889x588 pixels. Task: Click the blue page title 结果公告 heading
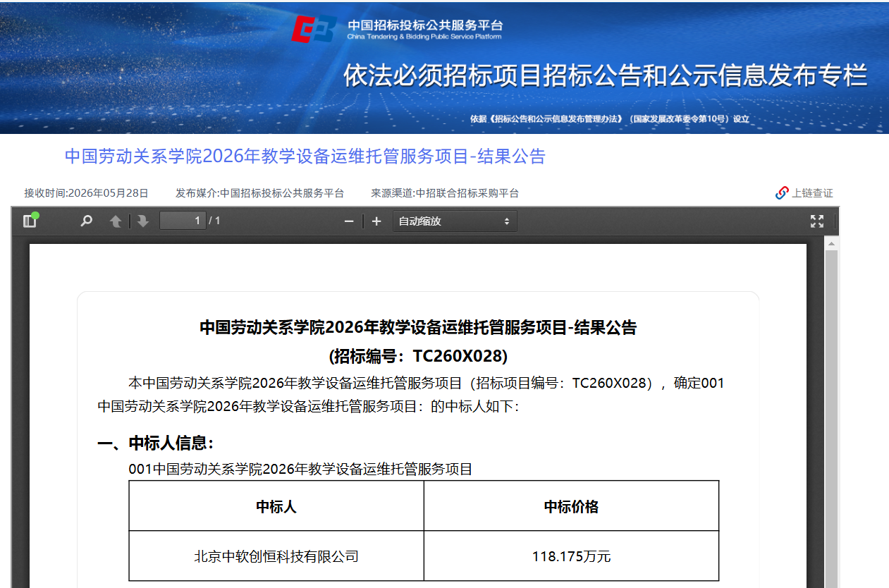pos(305,157)
